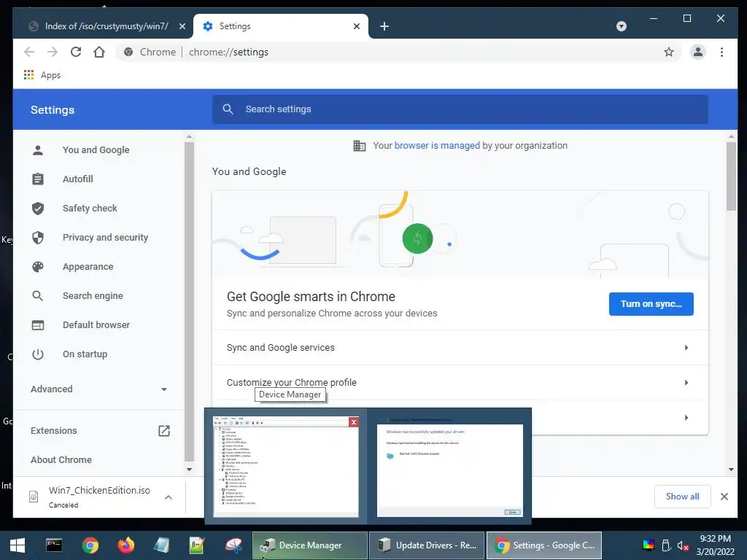Open the home page button
This screenshot has height=560, width=747.
click(99, 52)
